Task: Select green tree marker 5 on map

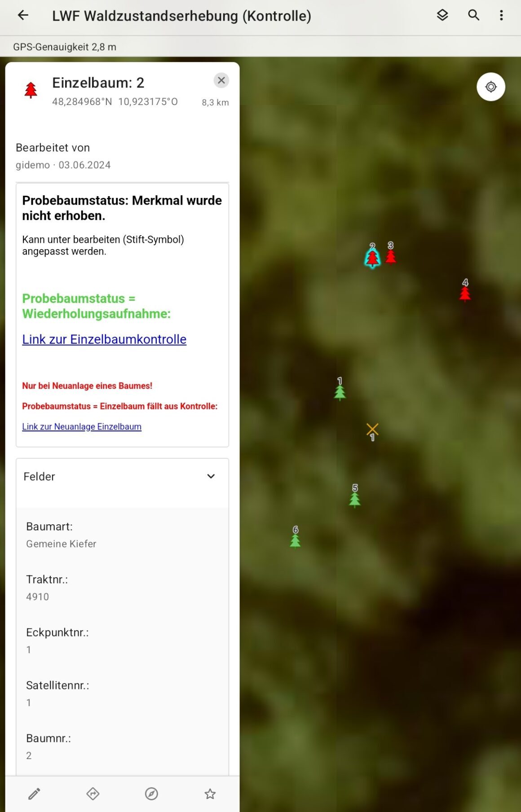Action: point(355,499)
